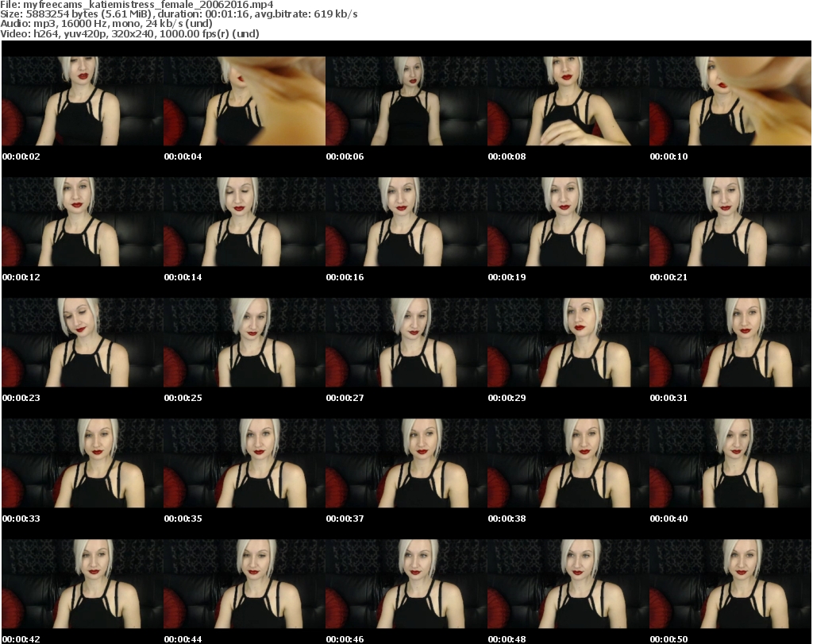The width and height of the screenshot is (813, 644).
Task: Select the thumbnail frame at 00:00:16
Action: pos(406,222)
